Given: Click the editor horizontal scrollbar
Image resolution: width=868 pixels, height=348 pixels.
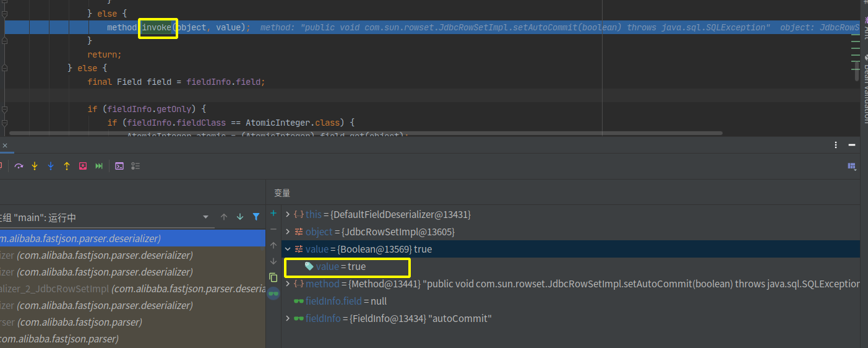Looking at the screenshot, I should click(365, 133).
